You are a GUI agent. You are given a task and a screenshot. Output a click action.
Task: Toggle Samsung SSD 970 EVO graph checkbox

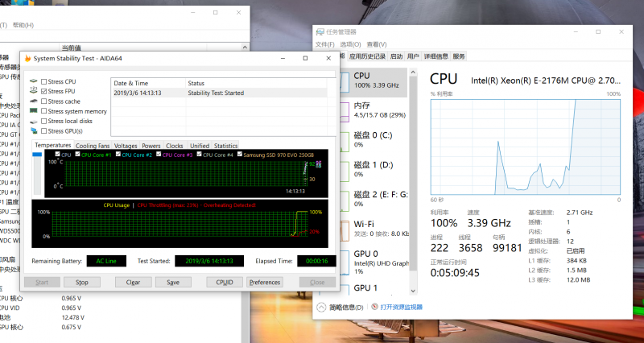[240, 155]
